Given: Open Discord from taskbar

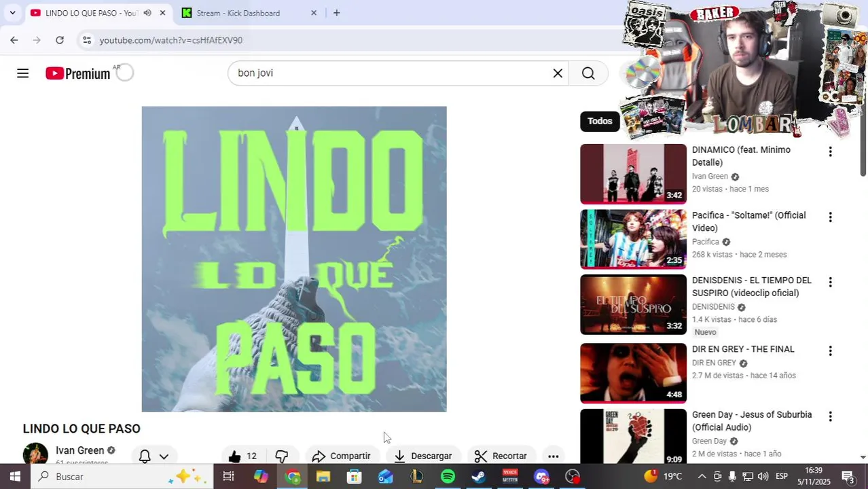Looking at the screenshot, I should [x=541, y=477].
